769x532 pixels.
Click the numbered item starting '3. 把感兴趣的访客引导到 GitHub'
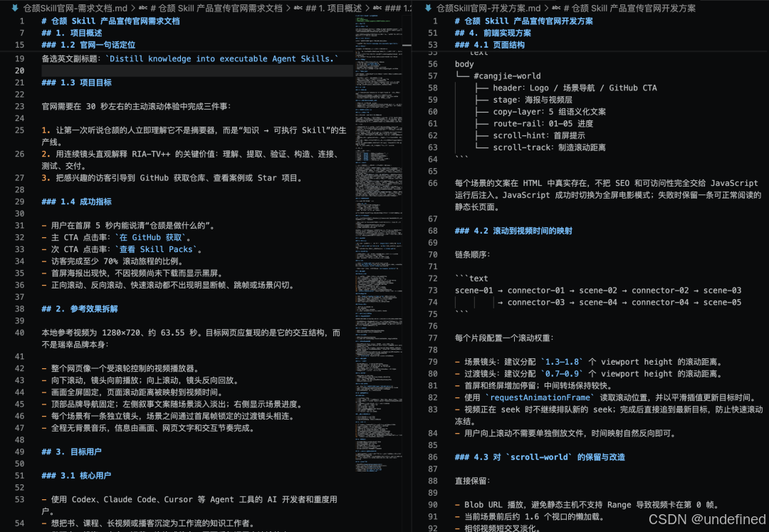coord(172,178)
